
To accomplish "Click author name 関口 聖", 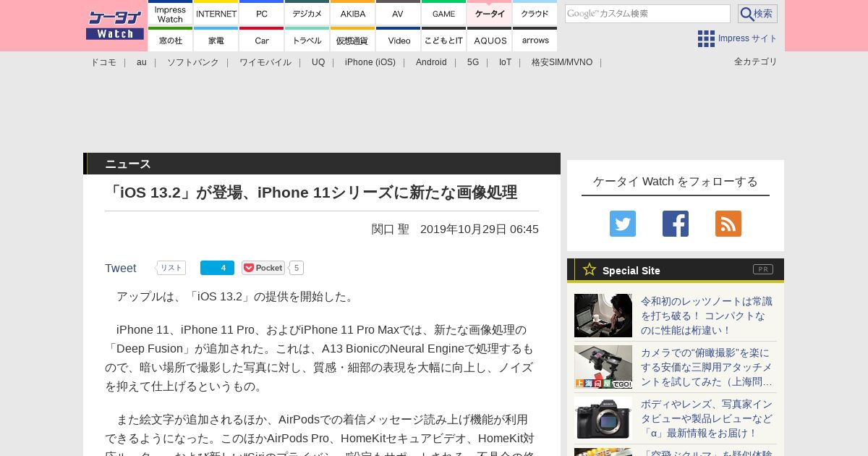I will click(x=391, y=229).
